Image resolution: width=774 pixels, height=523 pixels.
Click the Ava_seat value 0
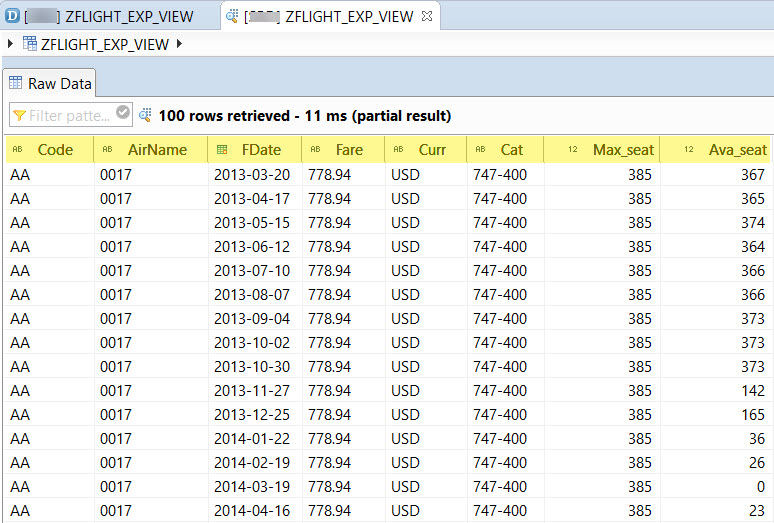pyautogui.click(x=761, y=486)
